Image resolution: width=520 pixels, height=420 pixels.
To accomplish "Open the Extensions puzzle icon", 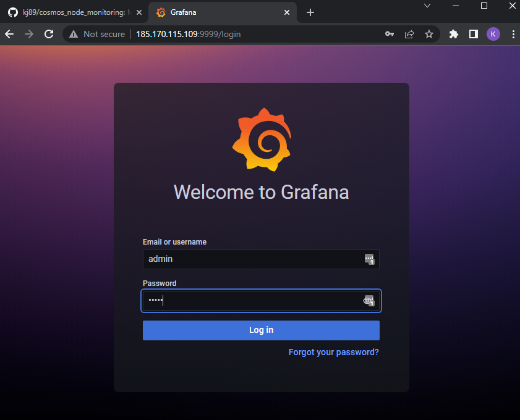I will pos(454,34).
